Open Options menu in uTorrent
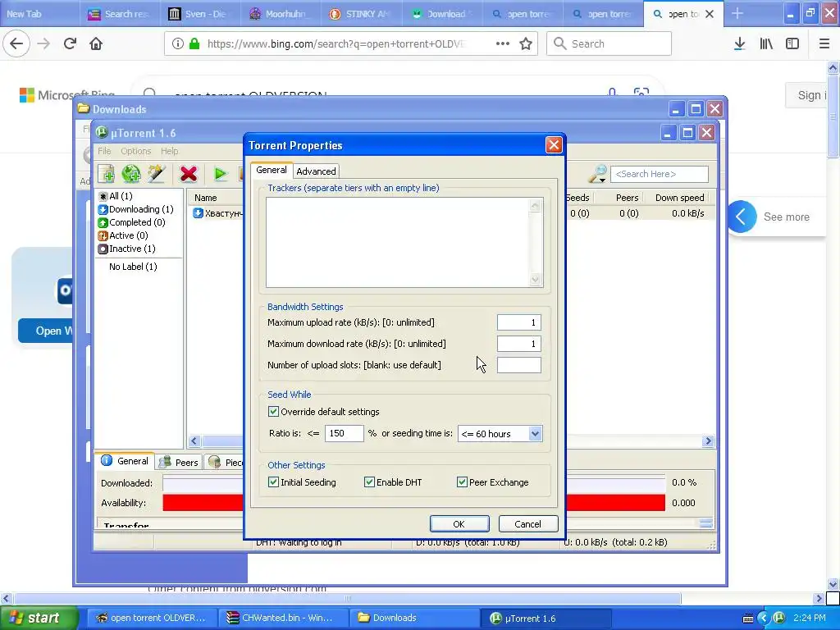Screen dimensions: 840x630 tap(135, 151)
